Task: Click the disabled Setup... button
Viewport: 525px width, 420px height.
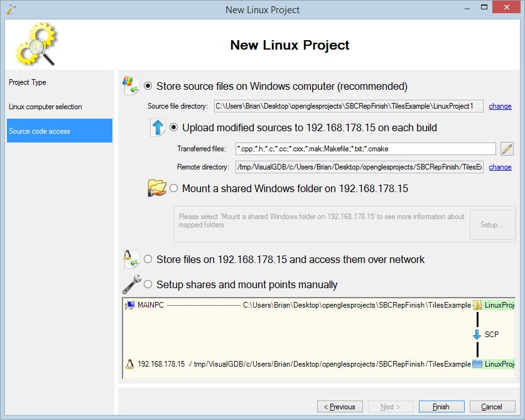Action: tap(492, 225)
